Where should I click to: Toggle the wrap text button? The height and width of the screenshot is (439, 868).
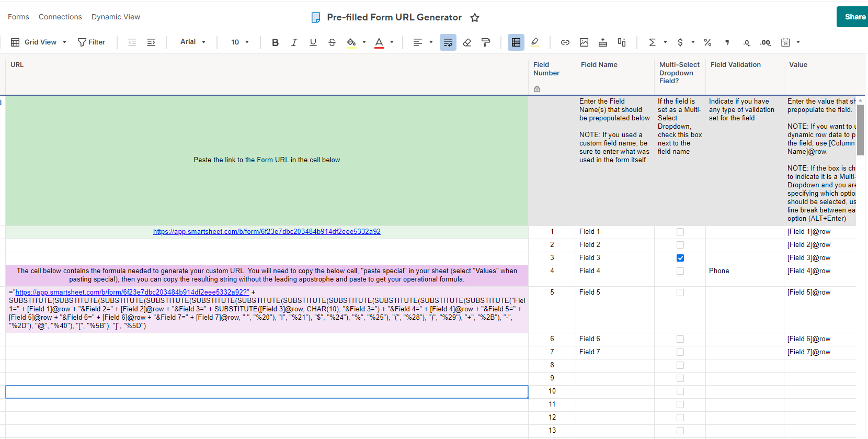[448, 42]
